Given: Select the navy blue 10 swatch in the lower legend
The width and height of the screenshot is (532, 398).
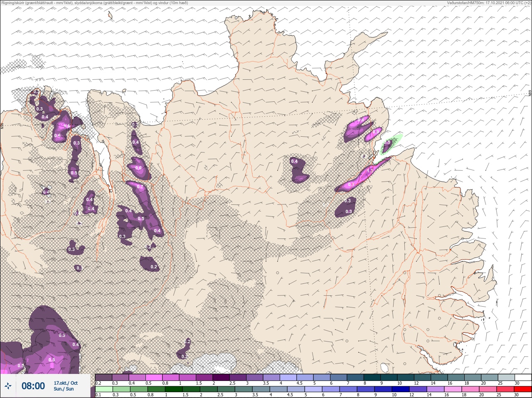Looking at the screenshot, I should (x=400, y=389).
